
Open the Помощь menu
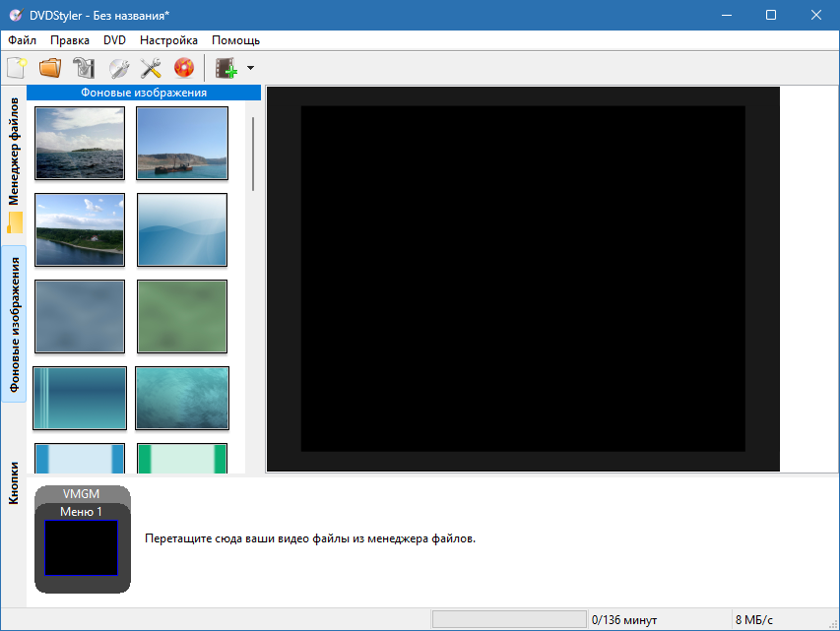click(x=235, y=40)
